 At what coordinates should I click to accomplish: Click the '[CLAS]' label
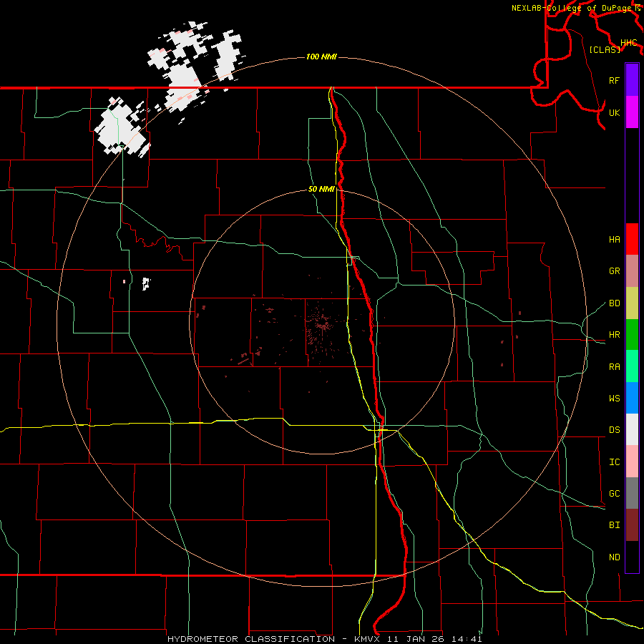point(605,49)
